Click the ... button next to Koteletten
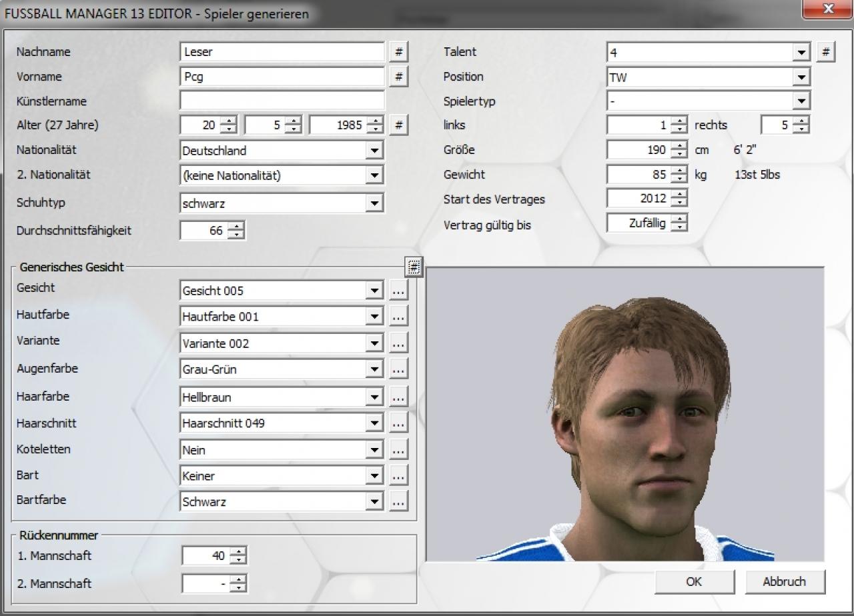Image resolution: width=854 pixels, height=616 pixels. click(398, 450)
